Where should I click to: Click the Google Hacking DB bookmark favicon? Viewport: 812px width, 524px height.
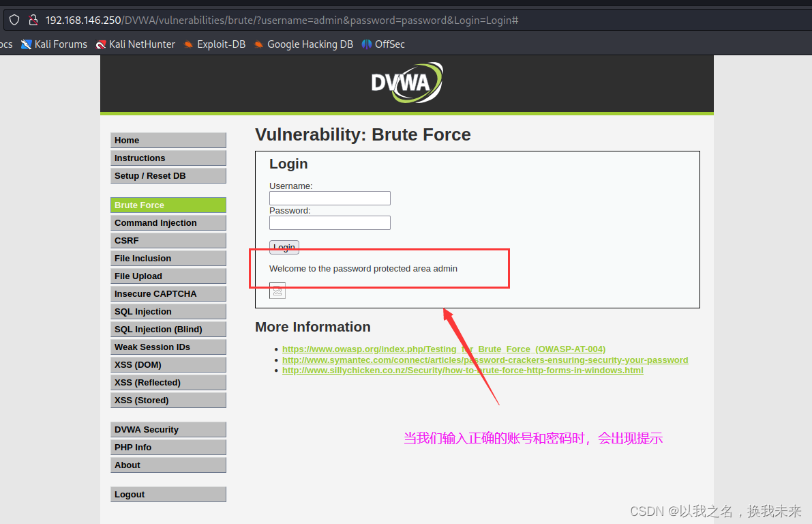(259, 44)
